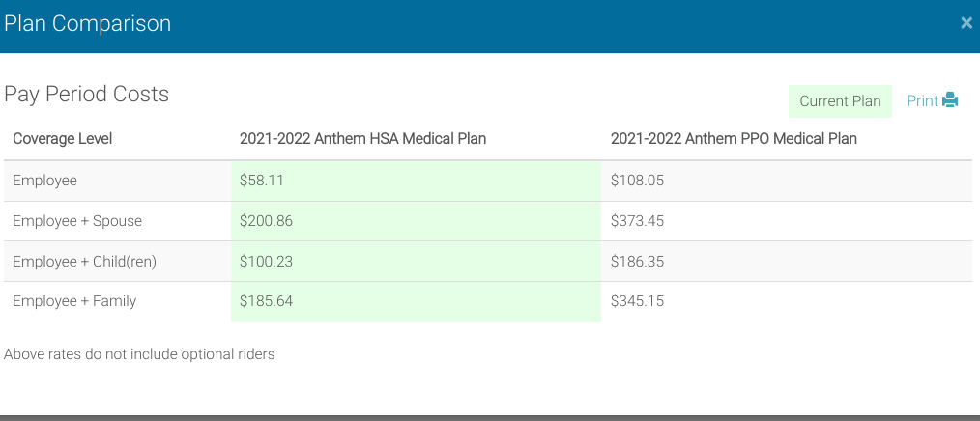Select the Employee coverage row label

click(44, 181)
